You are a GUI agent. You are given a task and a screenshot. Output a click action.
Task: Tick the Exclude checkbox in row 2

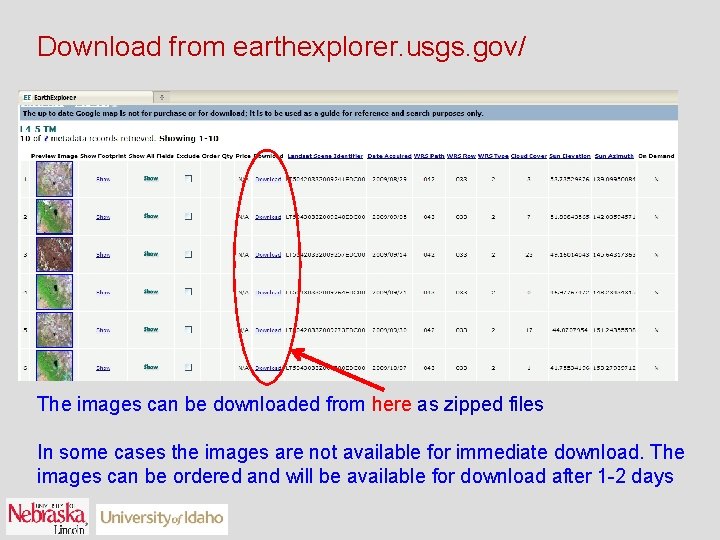coord(188,216)
